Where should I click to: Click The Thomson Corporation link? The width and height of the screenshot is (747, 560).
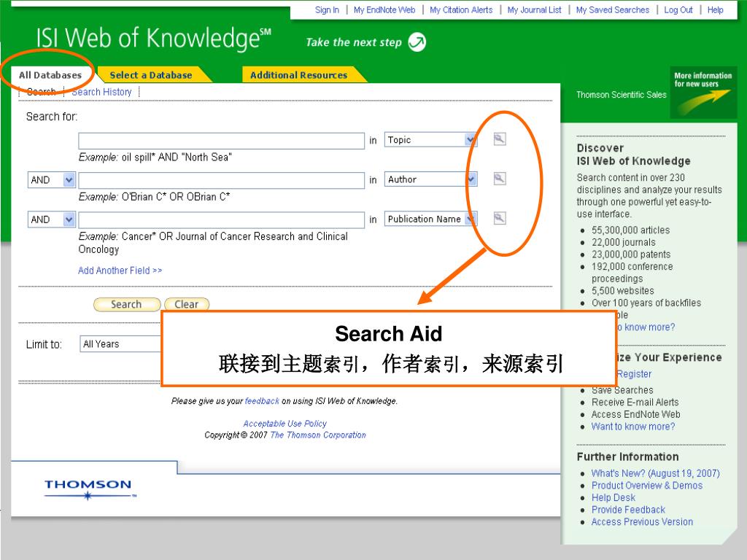click(x=318, y=435)
